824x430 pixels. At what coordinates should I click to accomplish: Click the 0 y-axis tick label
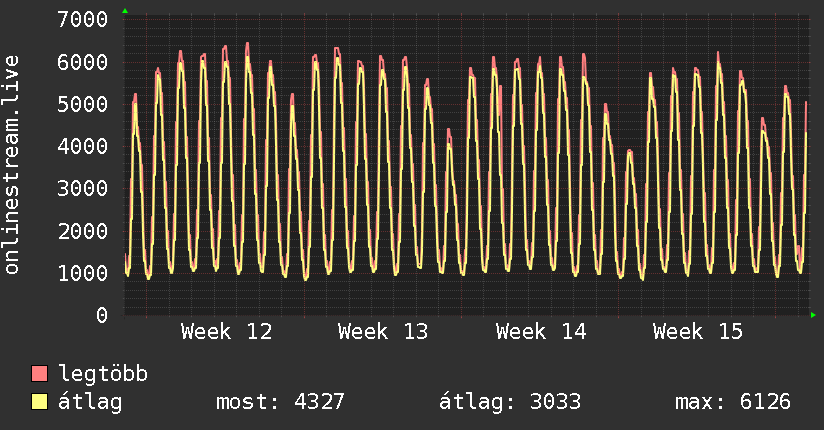101,315
